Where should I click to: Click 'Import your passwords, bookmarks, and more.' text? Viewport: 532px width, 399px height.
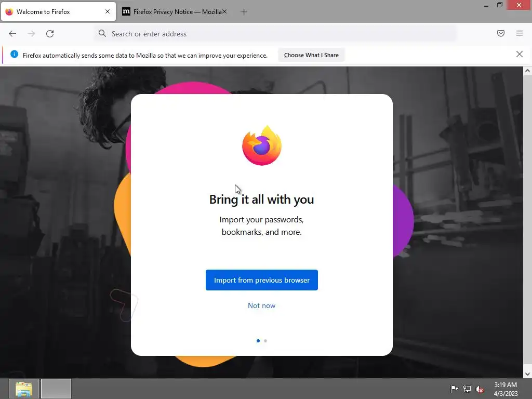click(x=262, y=225)
